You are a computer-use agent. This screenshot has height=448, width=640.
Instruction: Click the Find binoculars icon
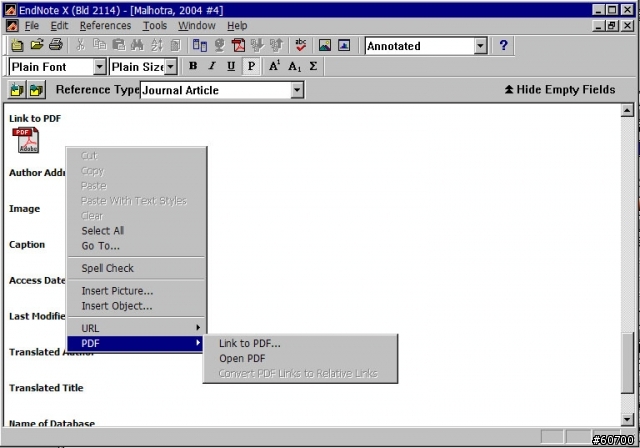tap(137, 45)
